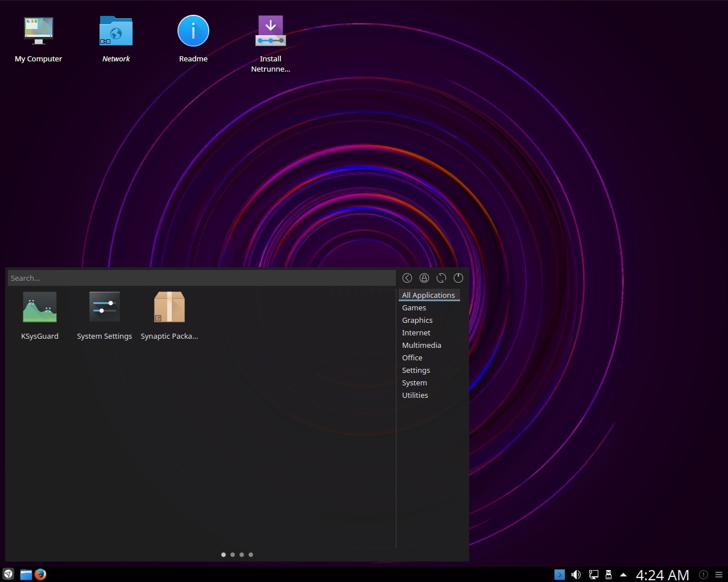The width and height of the screenshot is (728, 582).
Task: Launch Firefox from the taskbar
Action: [40, 574]
